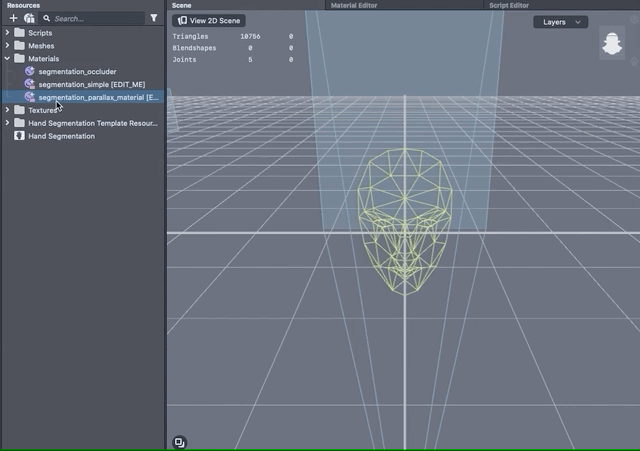Click the resources Search field
The height and width of the screenshot is (451, 640).
(x=95, y=18)
